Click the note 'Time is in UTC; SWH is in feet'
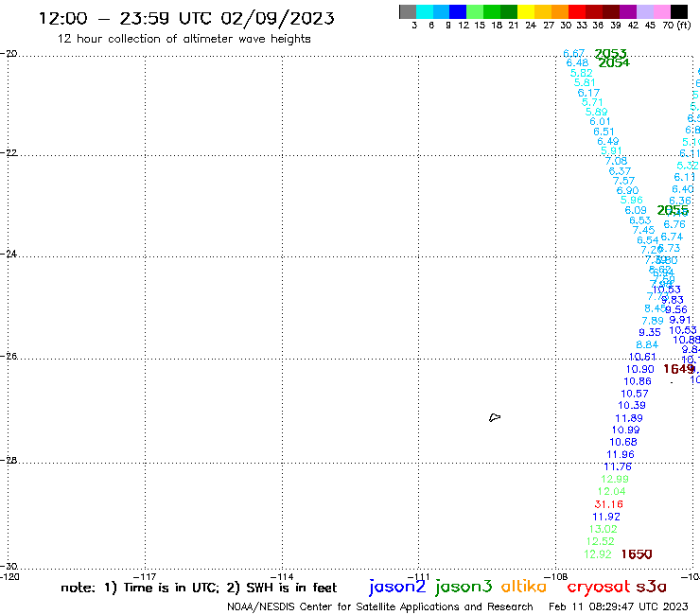700x615 pixels. 199,588
